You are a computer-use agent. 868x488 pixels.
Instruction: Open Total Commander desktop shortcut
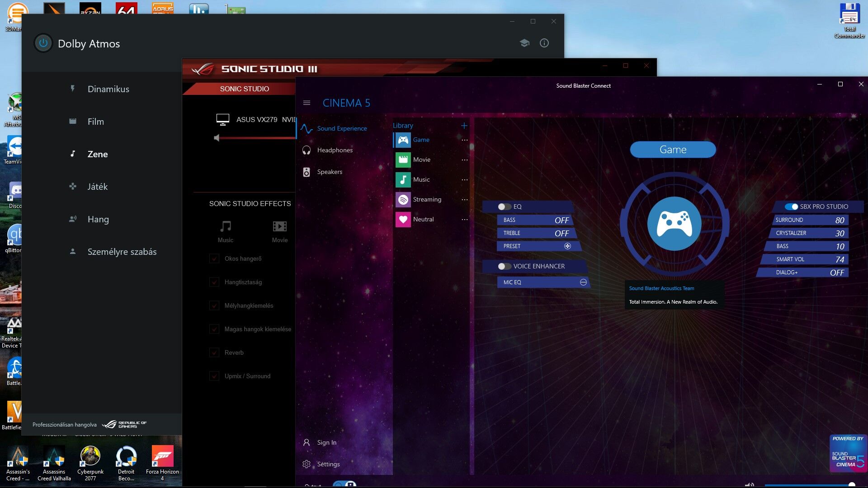coord(849,21)
